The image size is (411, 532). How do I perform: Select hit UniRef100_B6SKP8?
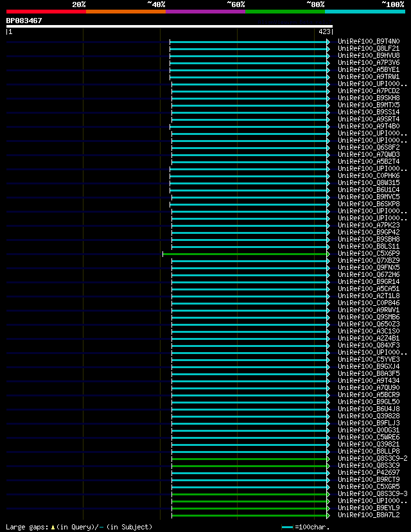[x=369, y=204]
